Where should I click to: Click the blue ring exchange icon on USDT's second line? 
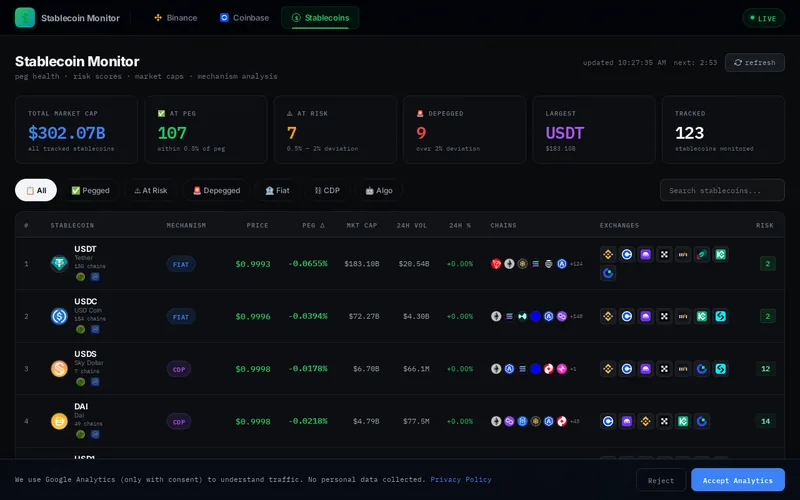(608, 273)
